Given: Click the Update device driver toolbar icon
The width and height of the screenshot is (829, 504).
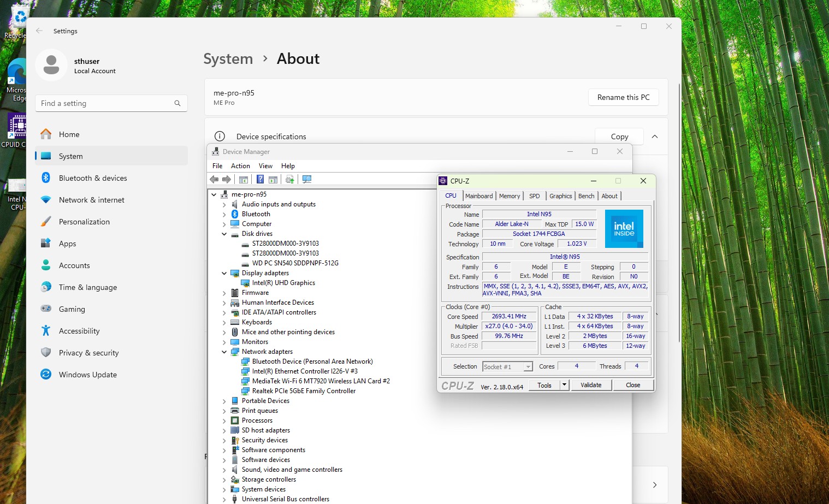Looking at the screenshot, I should (x=290, y=179).
